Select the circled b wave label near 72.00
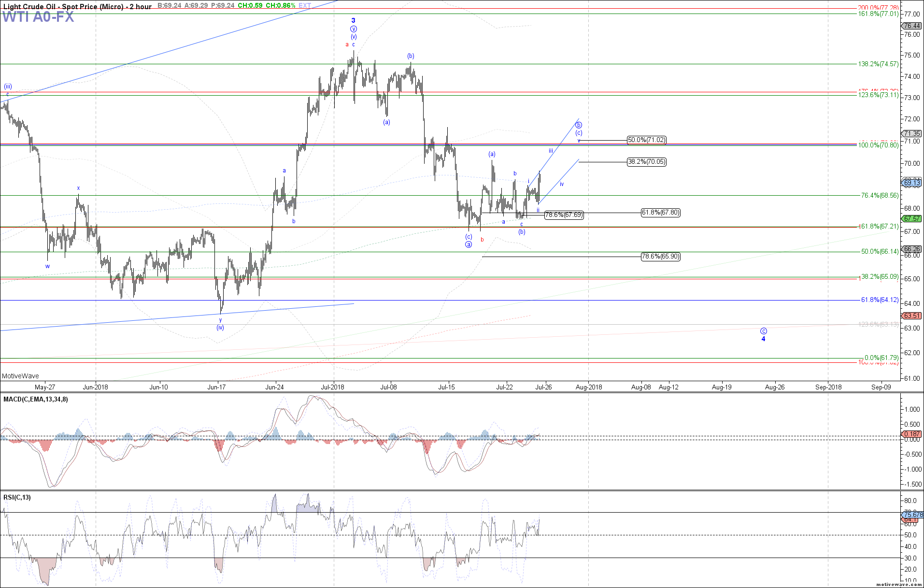Image resolution: width=924 pixels, height=588 pixels. [x=579, y=125]
